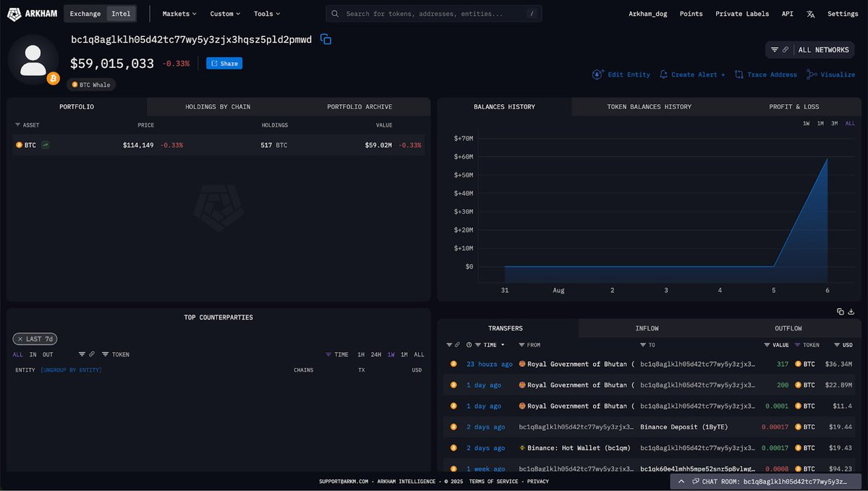Image resolution: width=868 pixels, height=491 pixels.
Task: Open Privacy link in footer
Action: [x=537, y=482]
